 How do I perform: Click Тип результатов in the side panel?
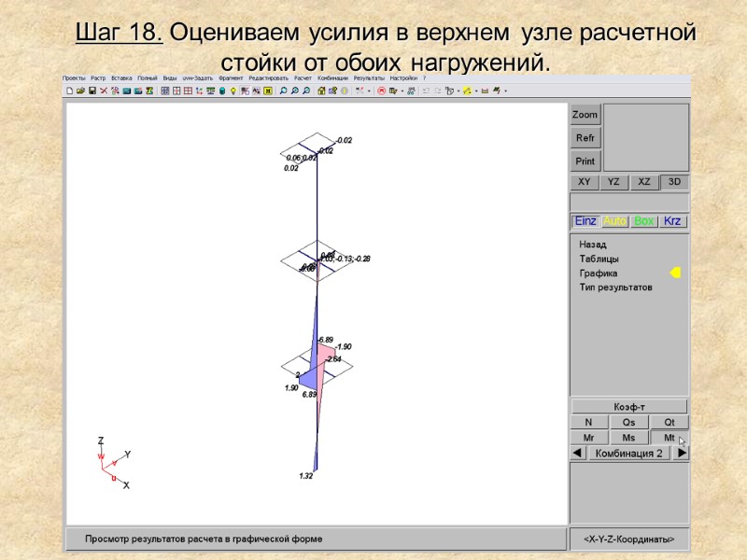click(x=615, y=287)
